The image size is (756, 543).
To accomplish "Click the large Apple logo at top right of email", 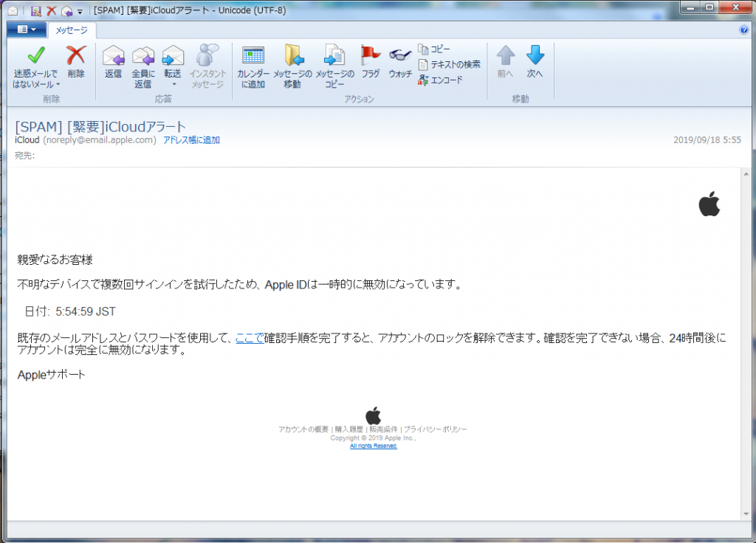I will coord(709,204).
